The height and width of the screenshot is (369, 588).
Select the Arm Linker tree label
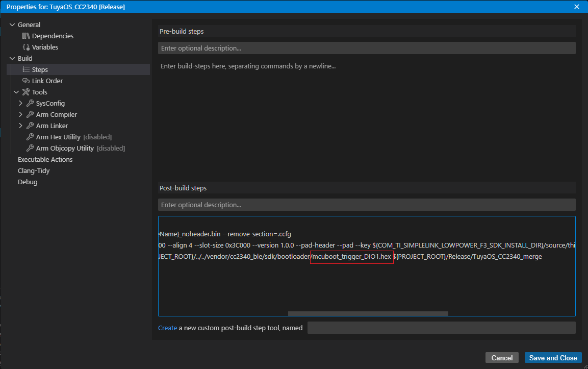[x=52, y=126]
